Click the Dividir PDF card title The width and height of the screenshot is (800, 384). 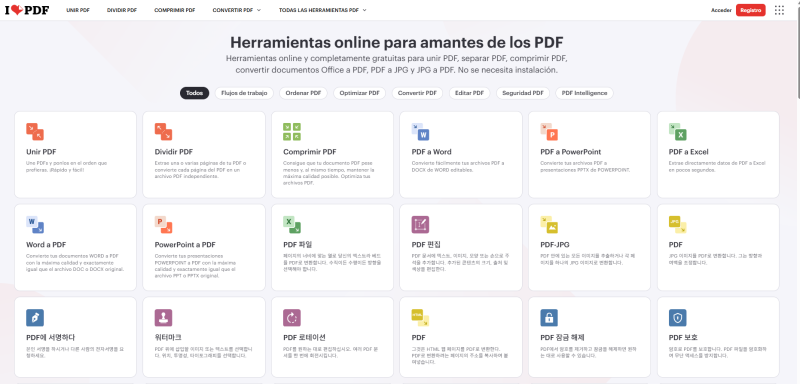coord(174,152)
